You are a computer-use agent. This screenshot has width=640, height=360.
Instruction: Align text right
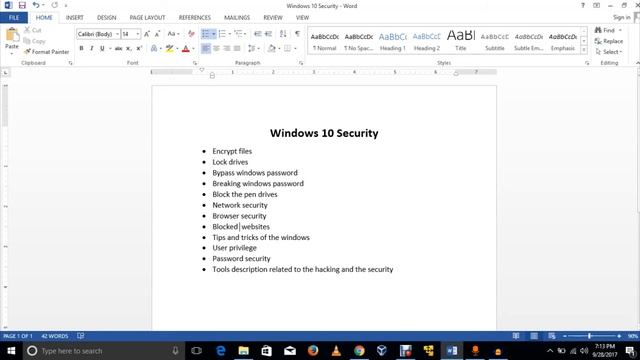tap(227, 49)
